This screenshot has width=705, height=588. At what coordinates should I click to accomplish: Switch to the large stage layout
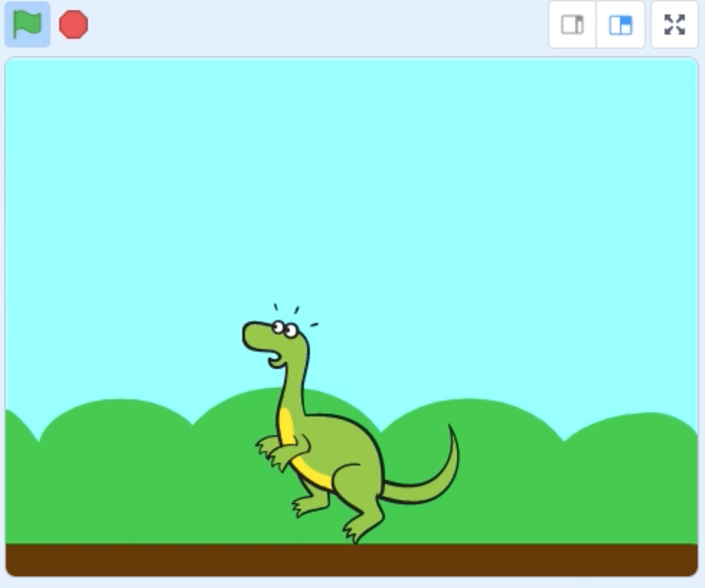pos(621,25)
